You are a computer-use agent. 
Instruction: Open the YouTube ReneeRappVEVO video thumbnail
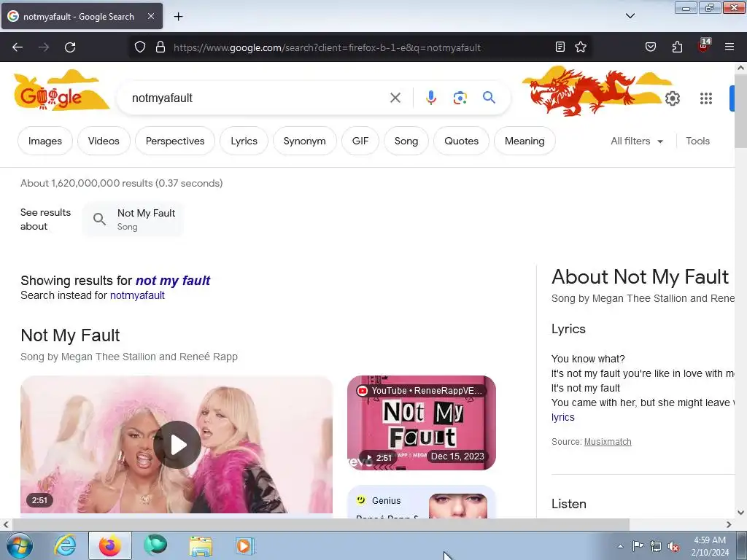pyautogui.click(x=422, y=423)
